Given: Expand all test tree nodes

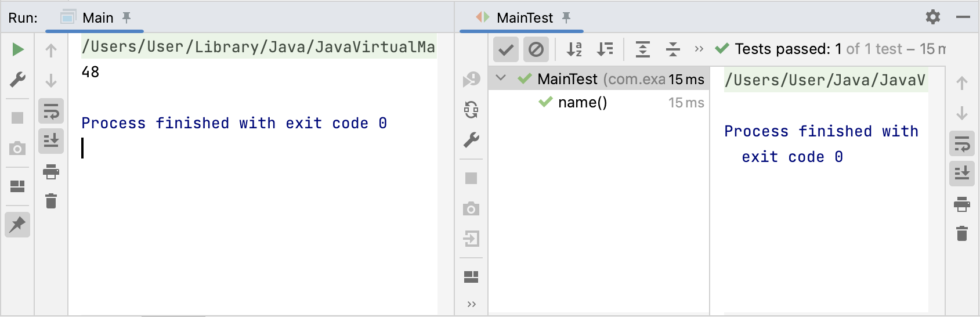Looking at the screenshot, I should (x=643, y=49).
